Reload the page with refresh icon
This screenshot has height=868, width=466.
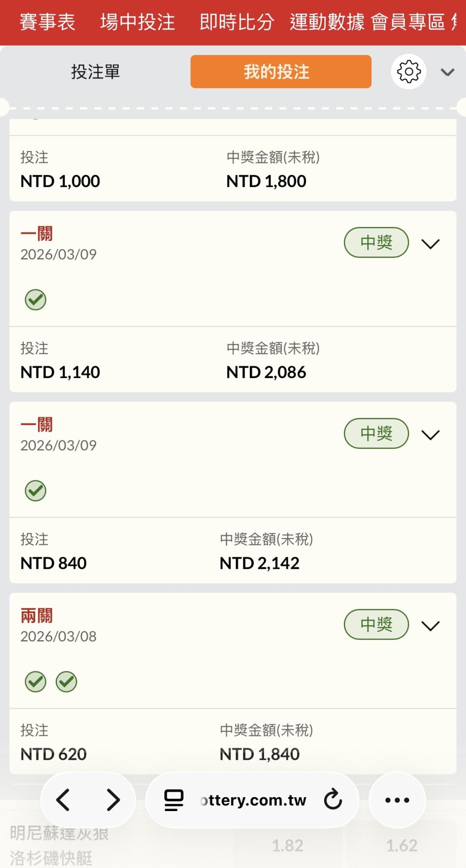[x=333, y=799]
